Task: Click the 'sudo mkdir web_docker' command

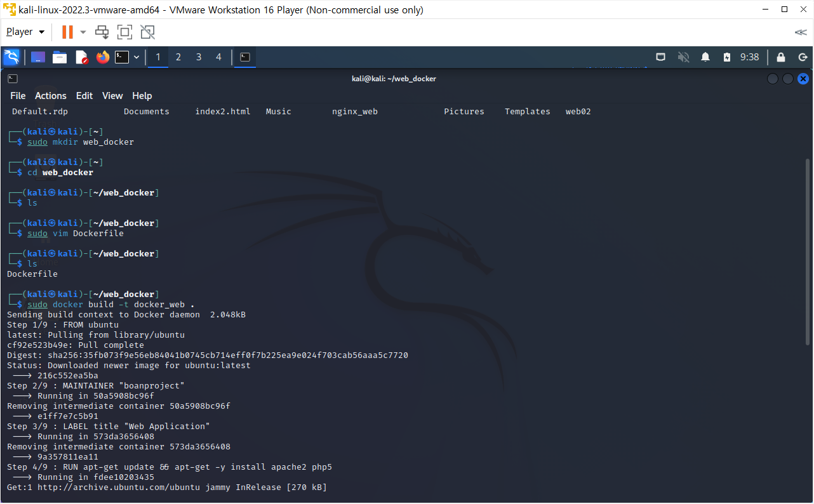Action: click(x=81, y=142)
